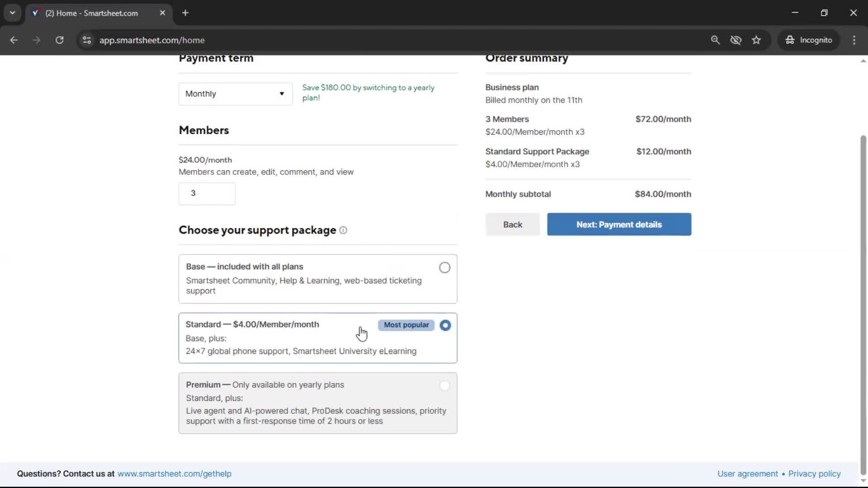Open the zoom search magnifier icon

coord(715,40)
